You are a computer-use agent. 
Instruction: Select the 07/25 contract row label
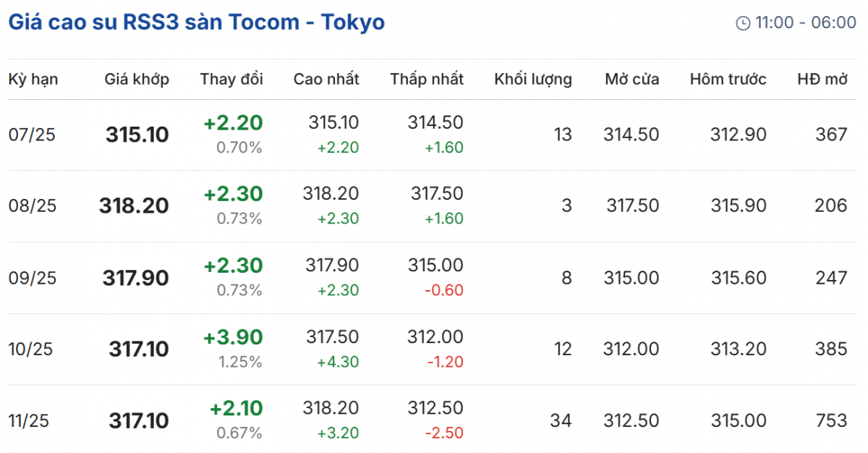click(x=33, y=135)
